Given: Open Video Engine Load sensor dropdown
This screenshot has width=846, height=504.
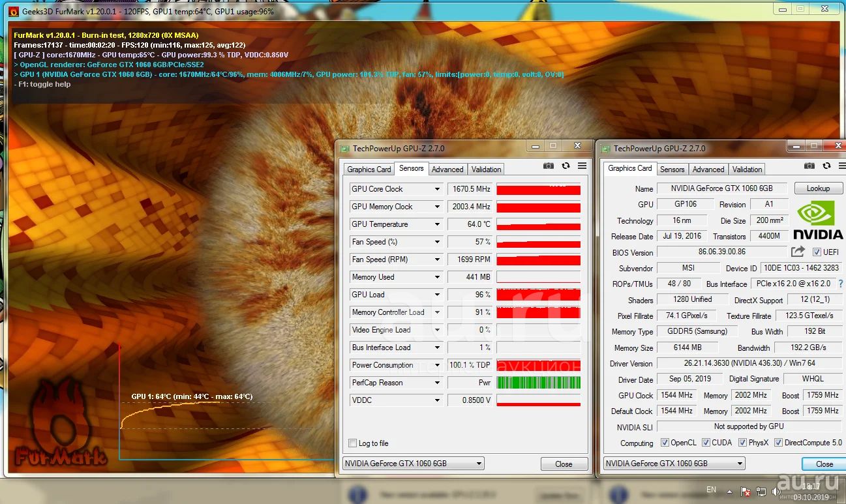Looking at the screenshot, I should click(x=437, y=330).
